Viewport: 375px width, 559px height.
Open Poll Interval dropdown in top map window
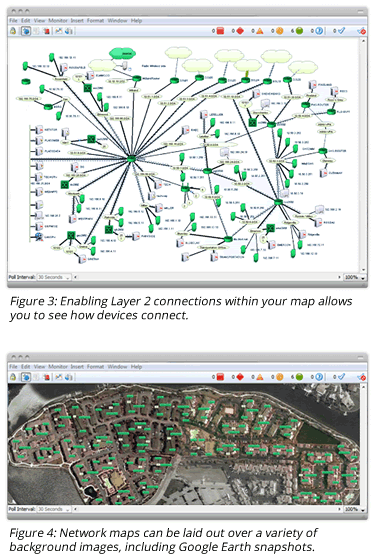[54, 277]
